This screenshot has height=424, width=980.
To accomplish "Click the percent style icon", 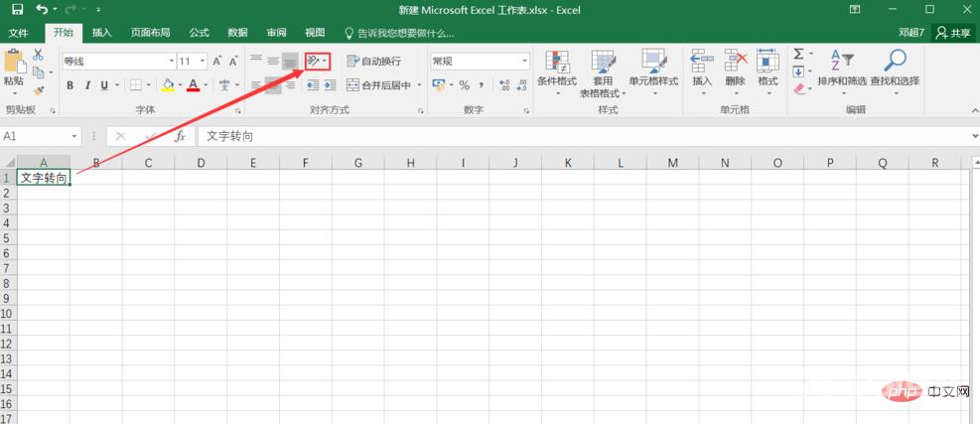I will click(x=464, y=85).
